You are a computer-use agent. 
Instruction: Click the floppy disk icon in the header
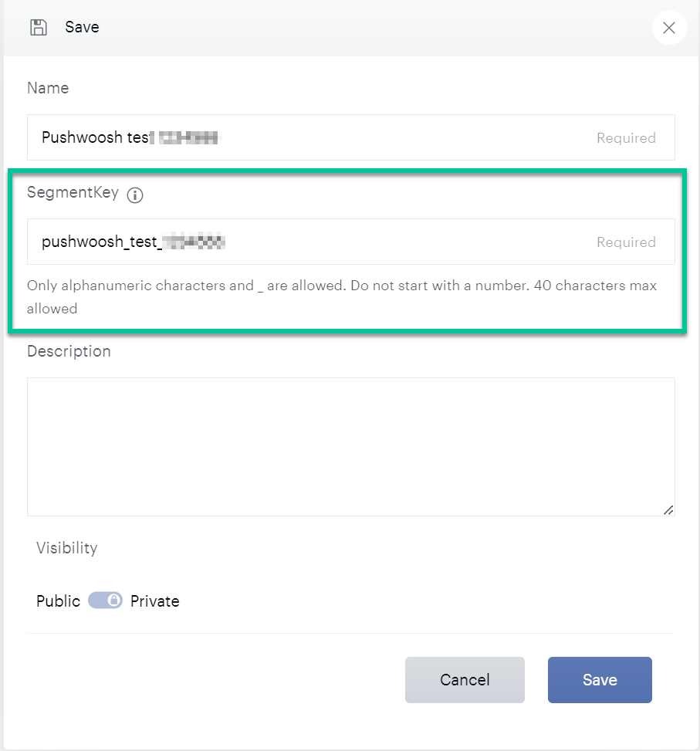point(38,28)
